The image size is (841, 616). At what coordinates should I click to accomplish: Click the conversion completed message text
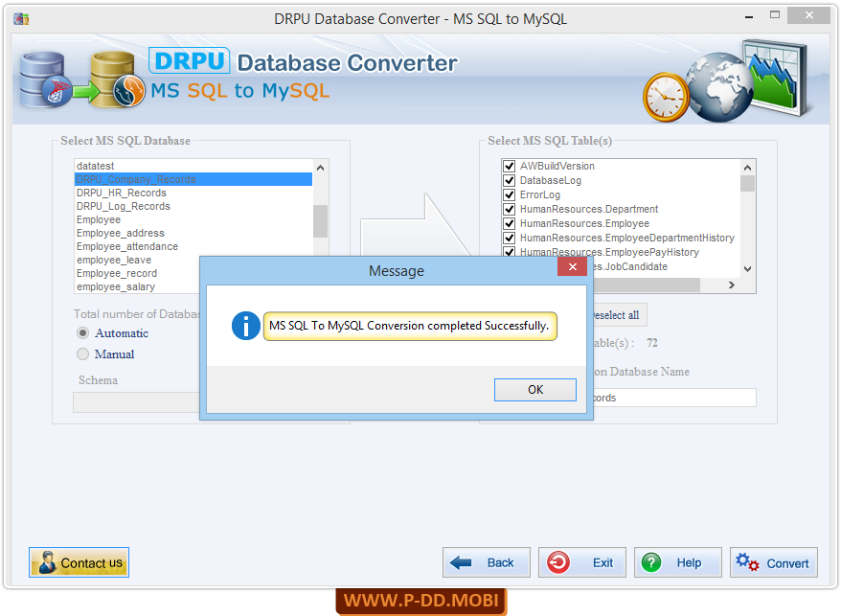[x=409, y=326]
